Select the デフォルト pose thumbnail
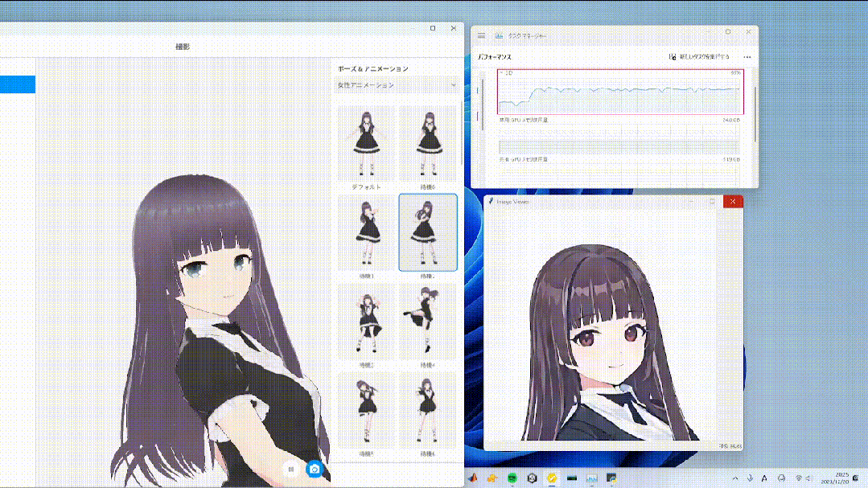The height and width of the screenshot is (488, 868). pos(367,141)
